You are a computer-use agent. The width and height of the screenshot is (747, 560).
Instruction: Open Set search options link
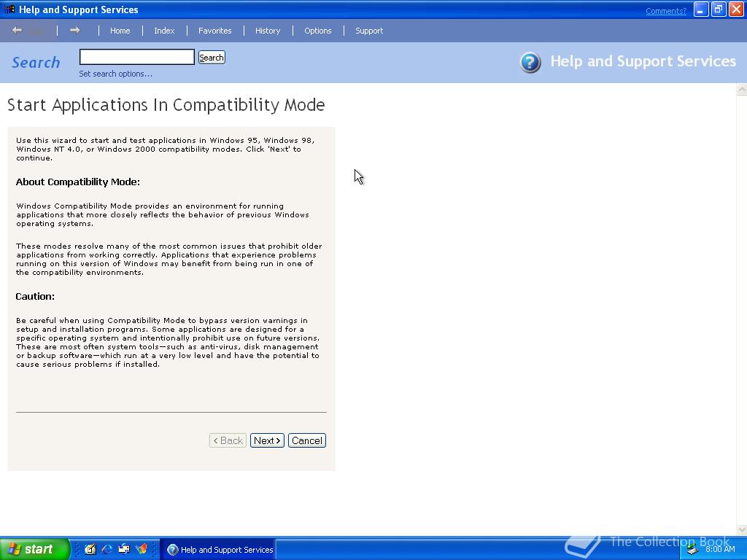pos(116,74)
